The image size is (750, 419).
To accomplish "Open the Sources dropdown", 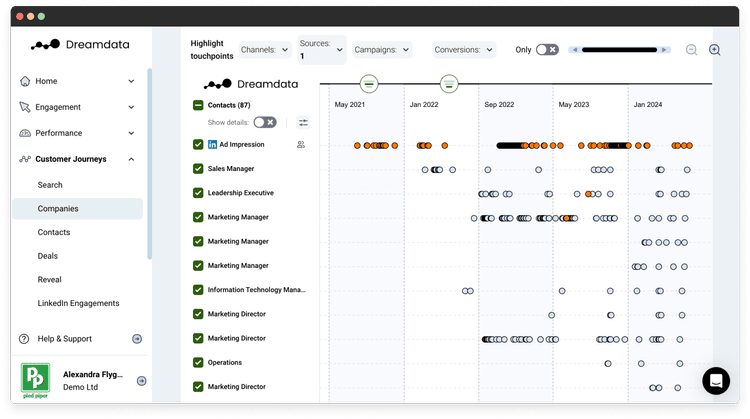I will coord(322,50).
